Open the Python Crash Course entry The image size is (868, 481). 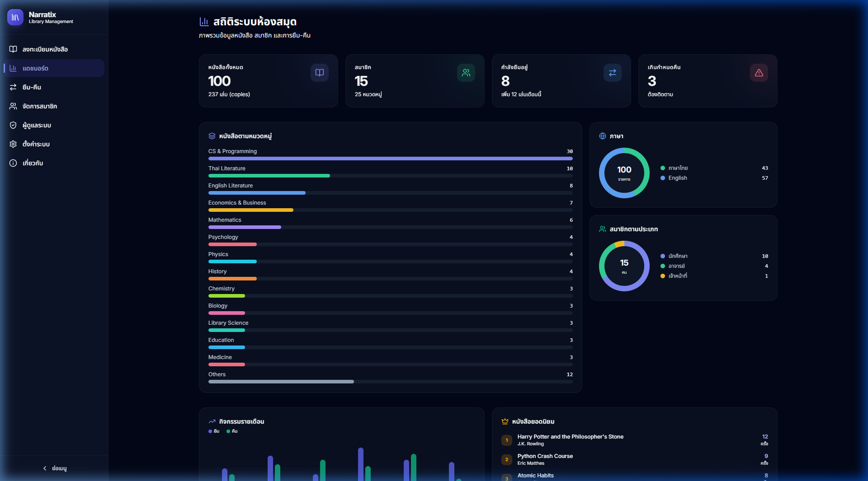545,456
